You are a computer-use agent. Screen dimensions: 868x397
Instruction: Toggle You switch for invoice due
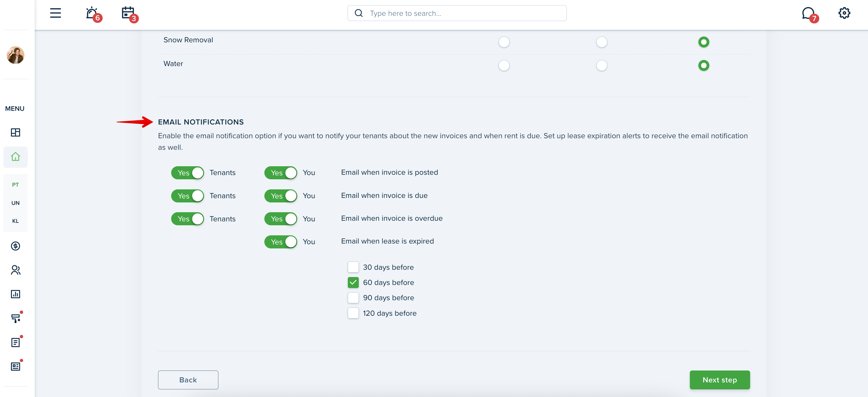coord(280,196)
